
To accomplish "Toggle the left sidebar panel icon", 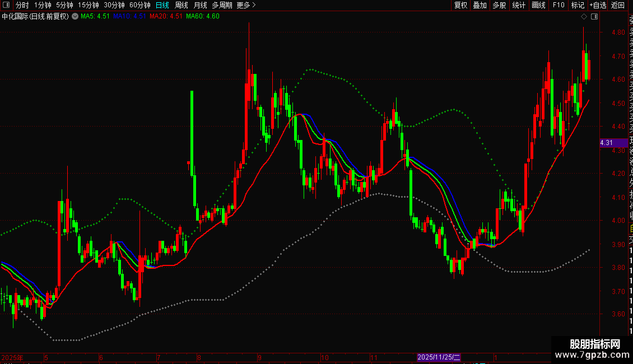I will click(x=6, y=5).
